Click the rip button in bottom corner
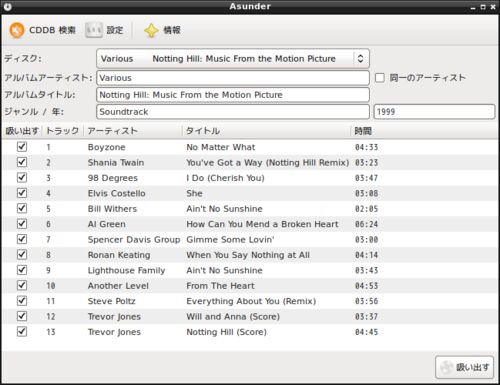This screenshot has height=385, width=500. click(465, 367)
